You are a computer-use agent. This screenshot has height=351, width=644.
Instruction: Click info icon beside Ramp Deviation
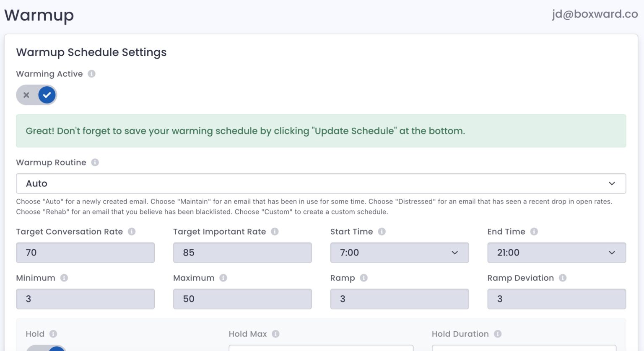(x=563, y=278)
